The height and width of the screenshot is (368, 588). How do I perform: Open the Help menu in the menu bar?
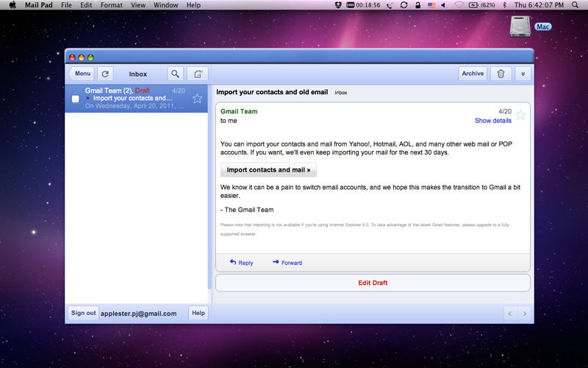pyautogui.click(x=193, y=5)
